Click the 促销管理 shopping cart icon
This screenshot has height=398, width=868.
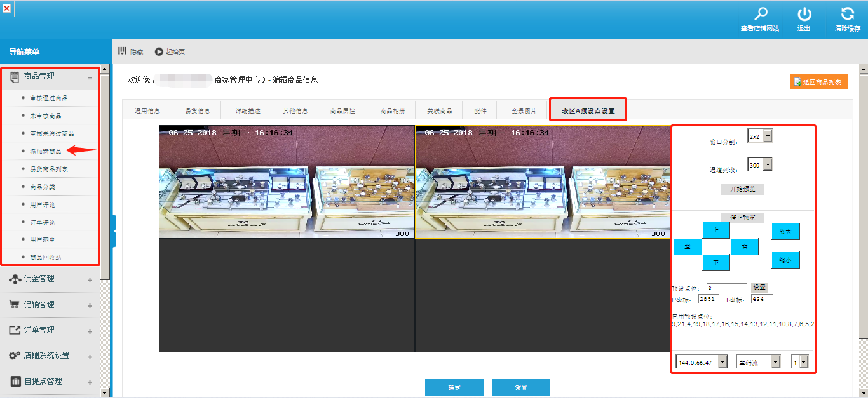[14, 304]
